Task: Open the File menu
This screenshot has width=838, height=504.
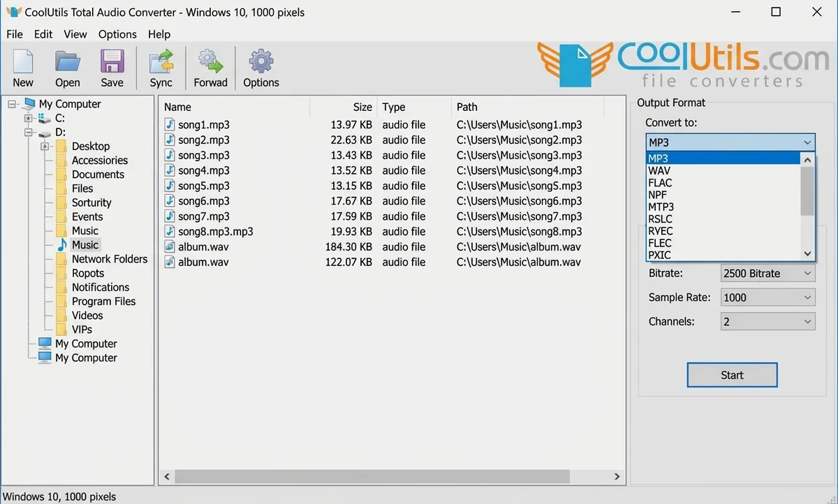Action: 14,34
